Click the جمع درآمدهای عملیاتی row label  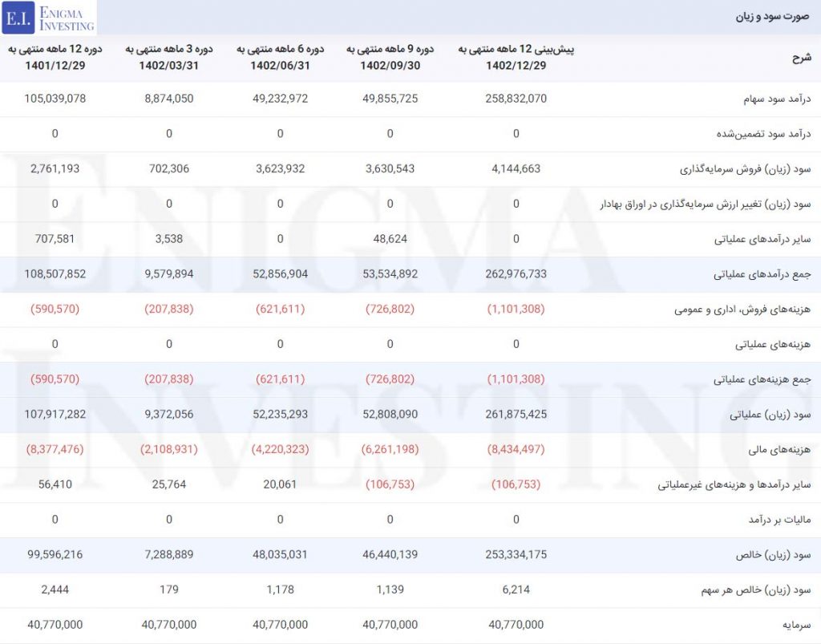(x=762, y=274)
